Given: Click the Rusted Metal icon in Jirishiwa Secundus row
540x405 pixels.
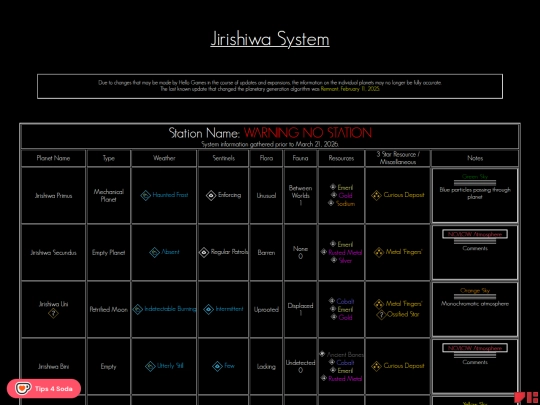Looking at the screenshot, I should 323,252.
